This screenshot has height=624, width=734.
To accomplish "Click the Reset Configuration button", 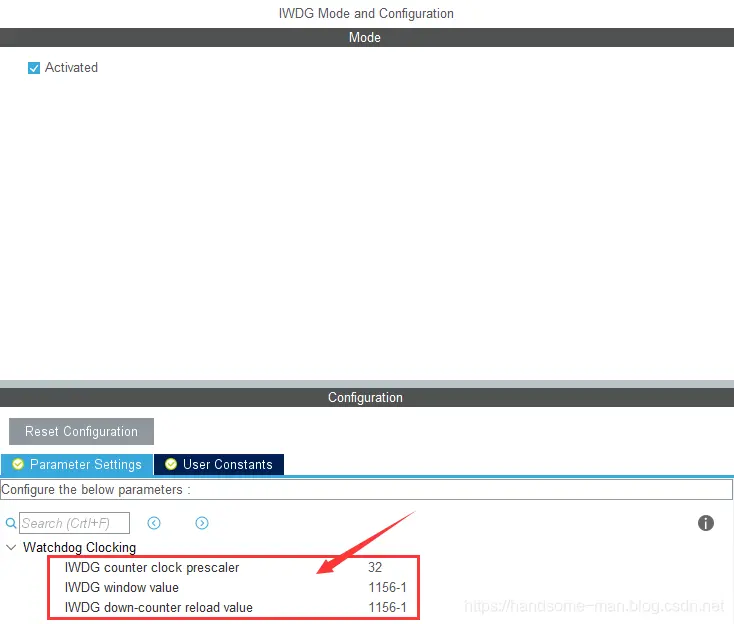I will [81, 431].
